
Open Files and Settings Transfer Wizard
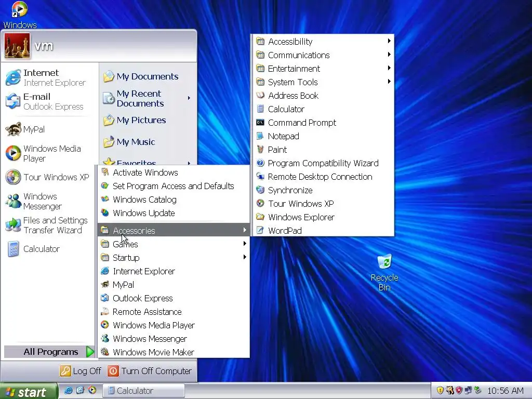click(x=49, y=225)
